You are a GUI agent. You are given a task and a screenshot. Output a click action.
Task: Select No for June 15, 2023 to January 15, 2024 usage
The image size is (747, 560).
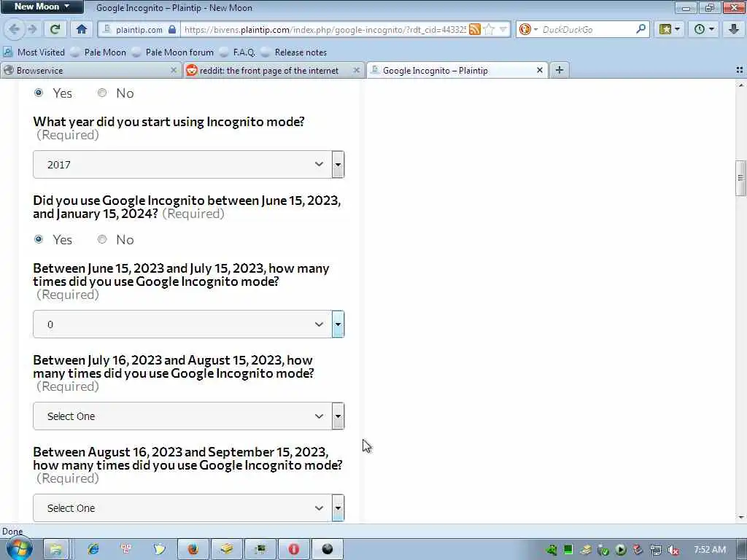(102, 239)
